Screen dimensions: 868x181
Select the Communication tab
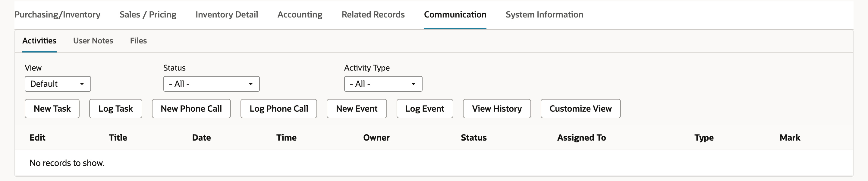pos(455,14)
